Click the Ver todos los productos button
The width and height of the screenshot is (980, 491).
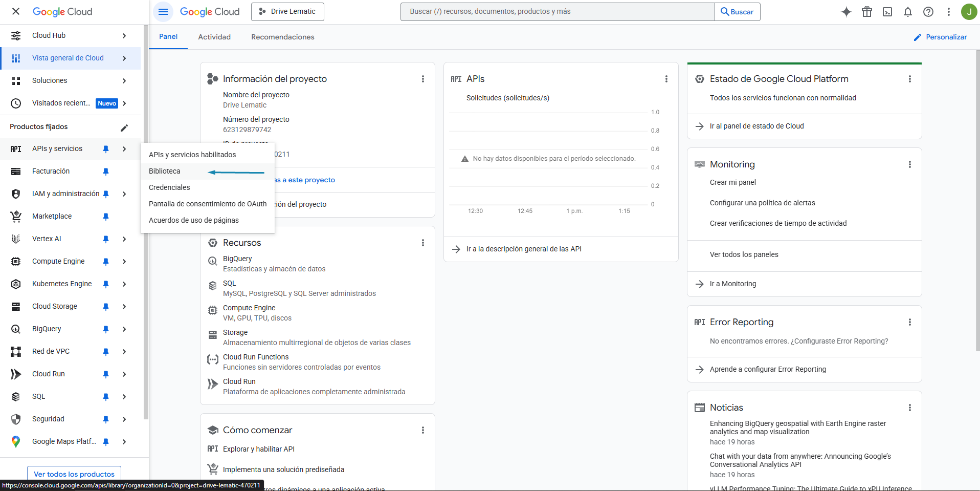[x=74, y=474]
